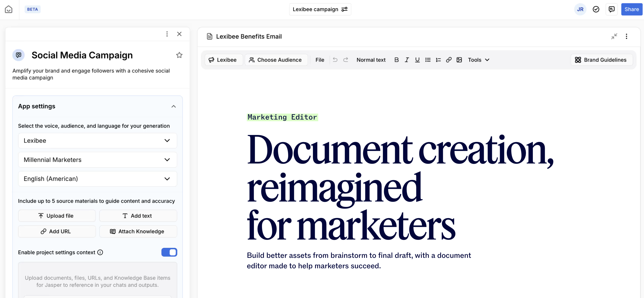
Task: Click the Marketing Editor highlighted label
Action: point(282,117)
